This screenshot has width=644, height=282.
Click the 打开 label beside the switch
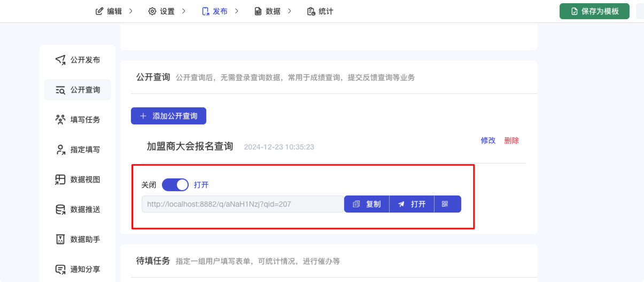click(201, 185)
